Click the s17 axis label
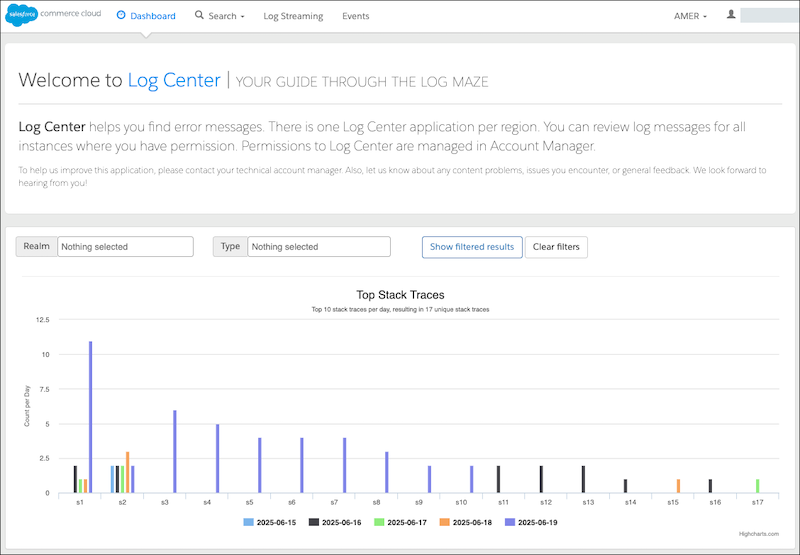The width and height of the screenshot is (800, 555). point(758,502)
